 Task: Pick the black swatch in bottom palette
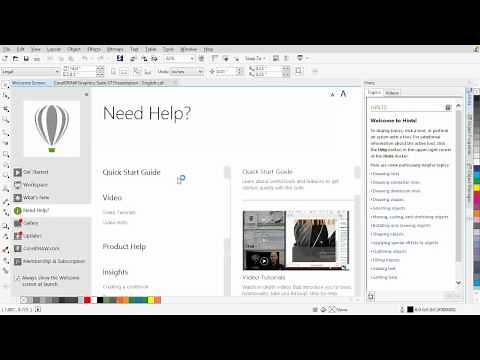pyautogui.click(x=100, y=300)
